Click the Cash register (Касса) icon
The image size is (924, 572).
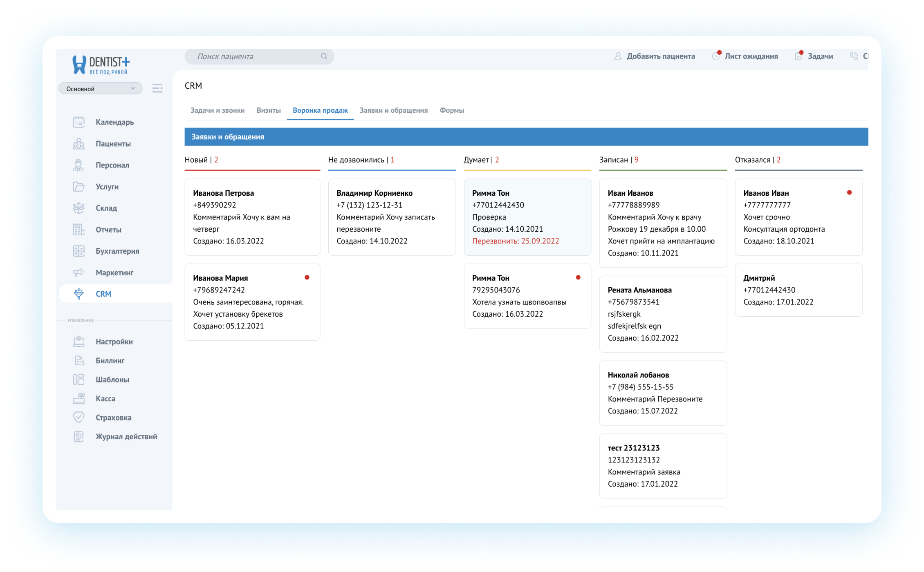pos(78,398)
